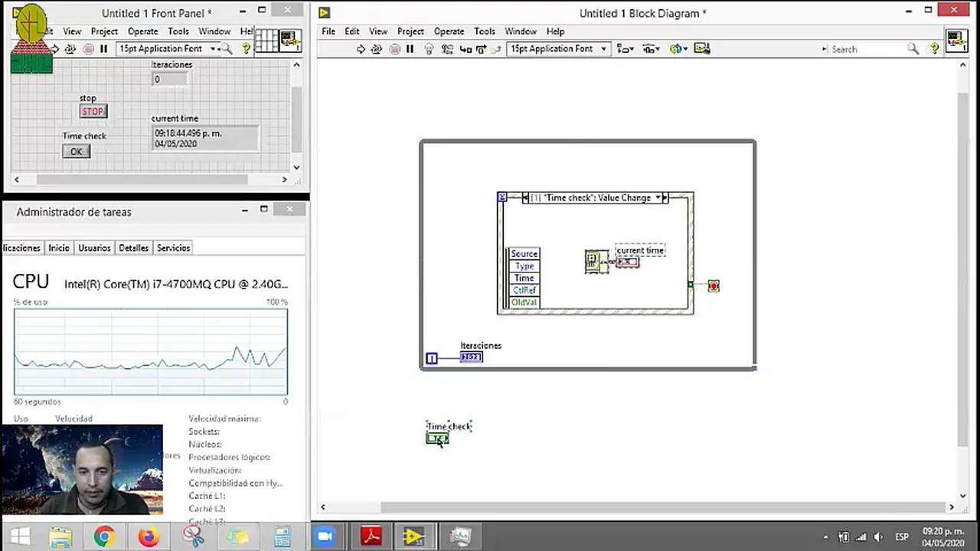Click the Step Out icon in Block Diagram
The width and height of the screenshot is (980, 551).
[496, 49]
